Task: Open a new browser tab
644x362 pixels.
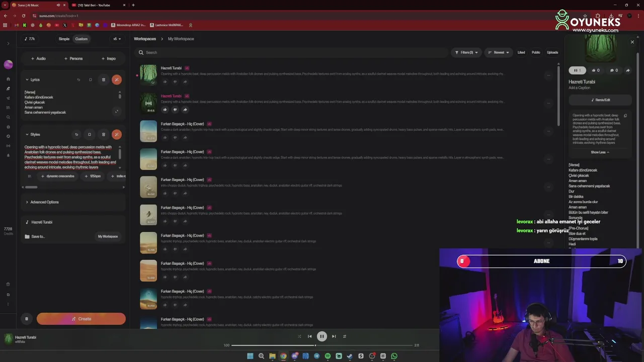Action: tap(133, 5)
